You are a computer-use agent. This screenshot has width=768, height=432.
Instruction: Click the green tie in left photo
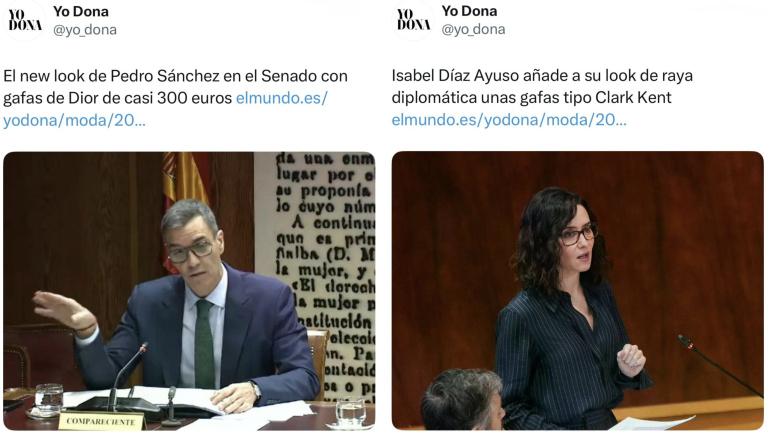(x=204, y=343)
